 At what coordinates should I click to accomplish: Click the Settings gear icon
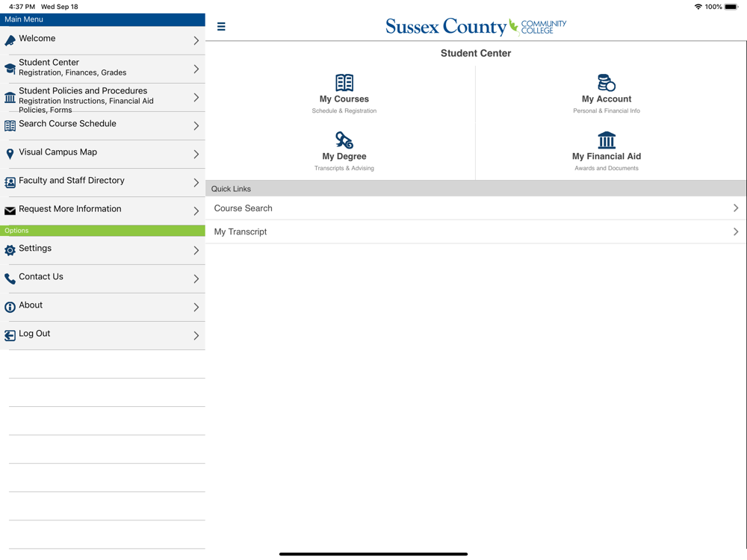point(10,250)
